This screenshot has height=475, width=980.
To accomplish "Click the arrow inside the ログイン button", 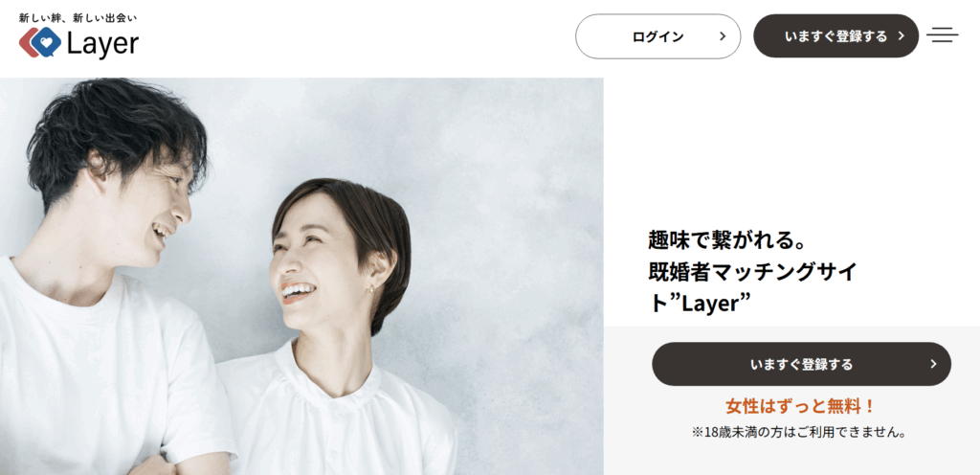I will pyautogui.click(x=723, y=36).
